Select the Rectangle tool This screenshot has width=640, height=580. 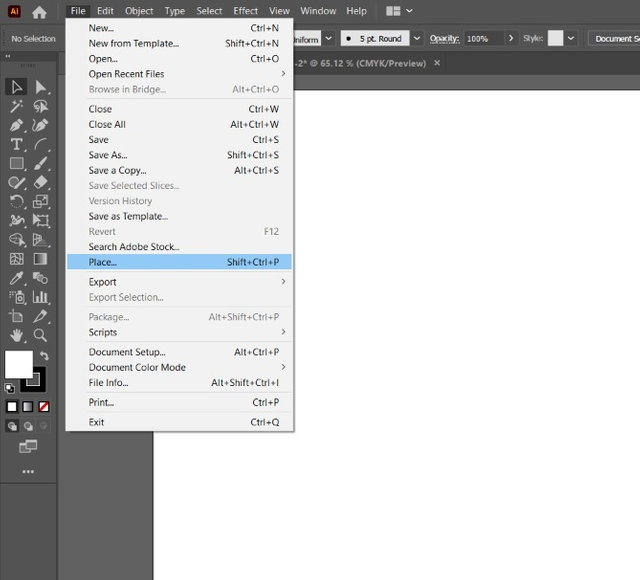(16, 163)
